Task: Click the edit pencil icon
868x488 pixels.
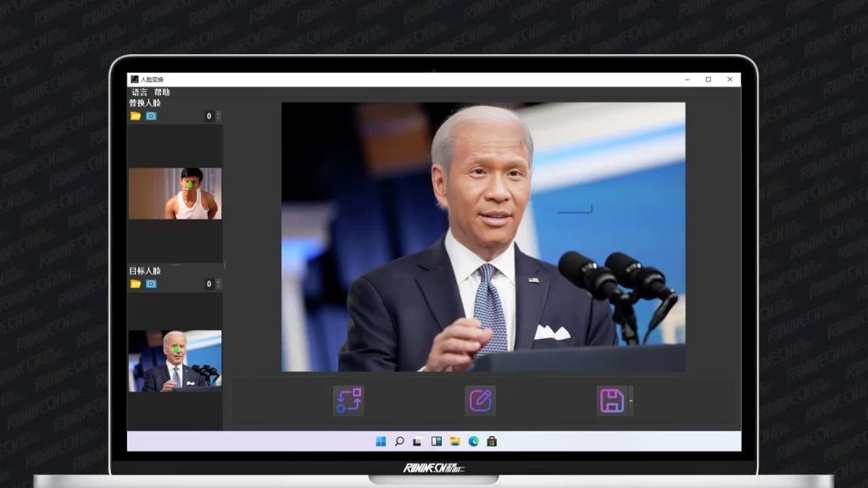Action: click(480, 400)
